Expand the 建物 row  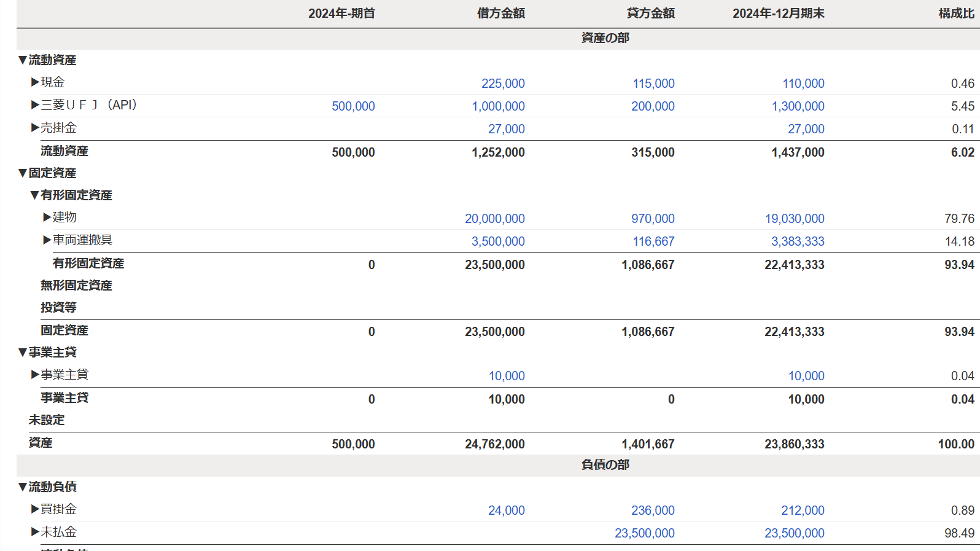point(47,217)
